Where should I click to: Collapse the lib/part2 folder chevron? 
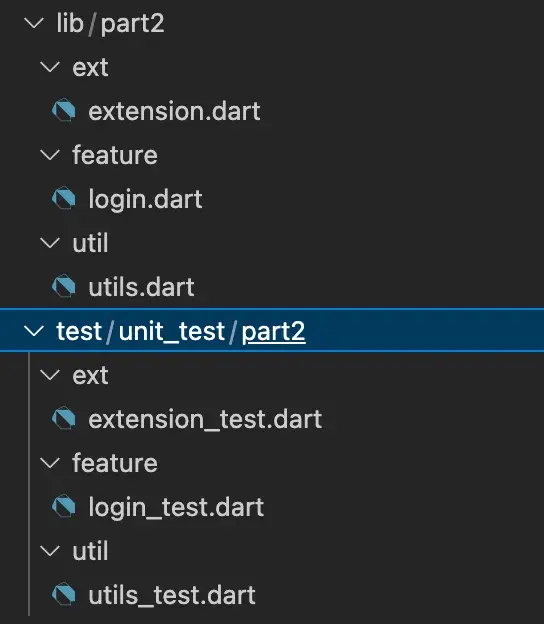[x=34, y=23]
